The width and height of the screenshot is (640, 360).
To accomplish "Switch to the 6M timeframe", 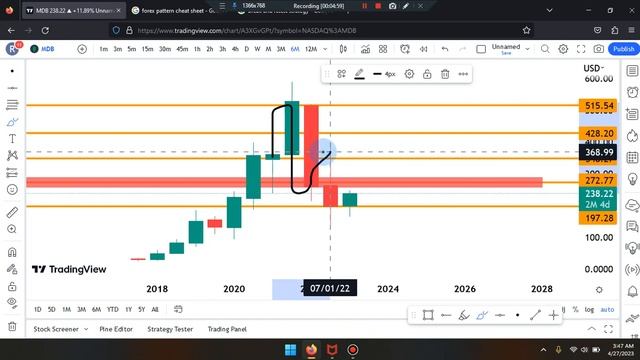I will tap(295, 49).
